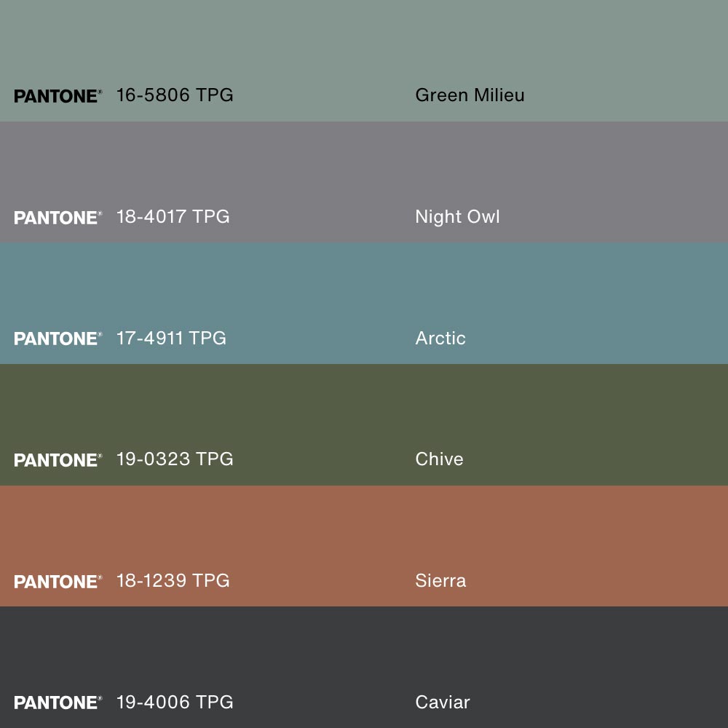Select the 17-4911 TPG color code

(x=171, y=338)
